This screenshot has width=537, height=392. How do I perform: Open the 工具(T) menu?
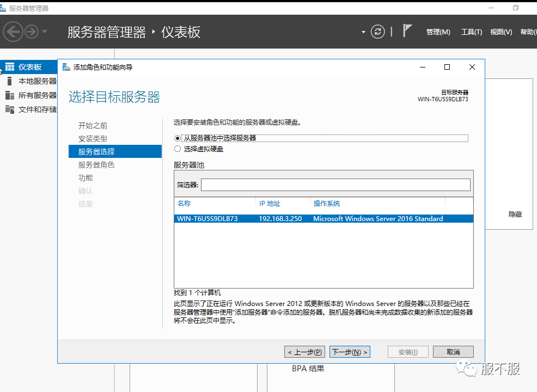pyautogui.click(x=471, y=32)
